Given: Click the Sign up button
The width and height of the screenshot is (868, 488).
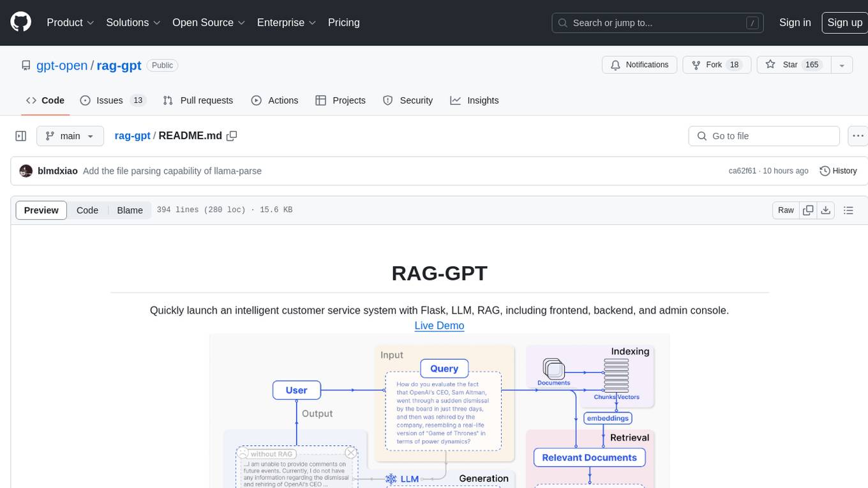Looking at the screenshot, I should point(844,22).
